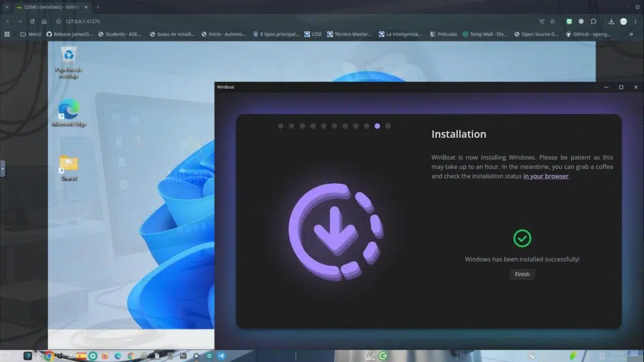Screen dimensions: 644x362
Task: Open Release JamesD... bookmark
Action: coord(69,34)
